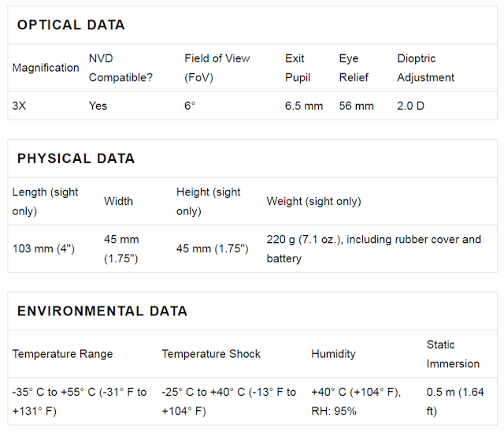Click the OPTICAL DATA section heading
Viewport: 504px width, 432px height.
[x=71, y=24]
